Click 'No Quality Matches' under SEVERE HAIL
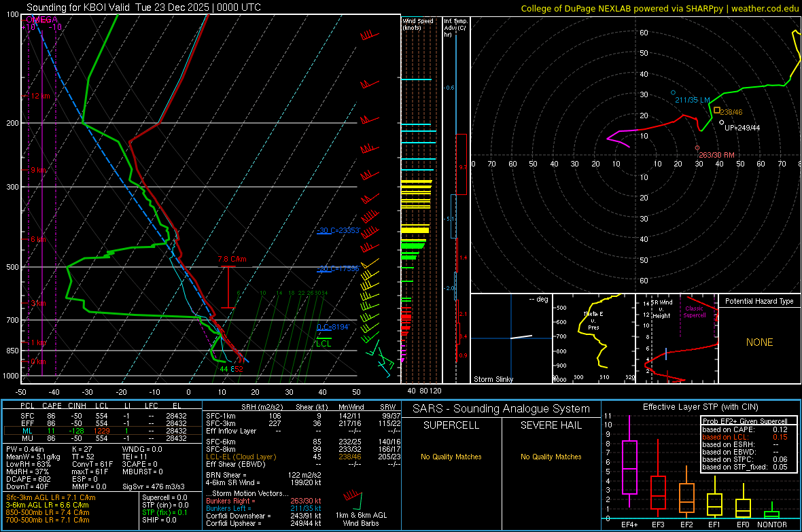The image size is (802, 532). 551,457
